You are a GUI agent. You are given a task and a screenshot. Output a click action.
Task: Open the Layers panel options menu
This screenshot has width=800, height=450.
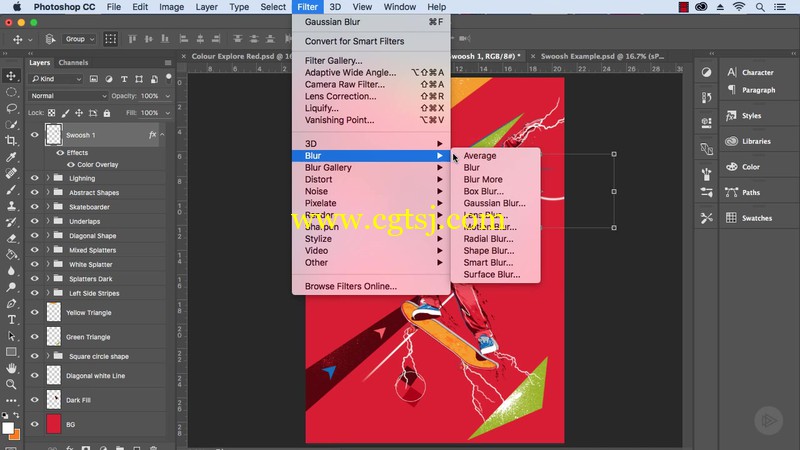pos(168,62)
